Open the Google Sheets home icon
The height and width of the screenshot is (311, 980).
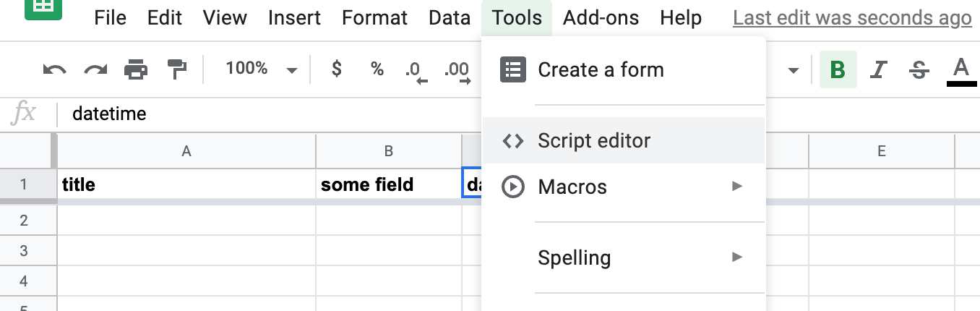pyautogui.click(x=43, y=9)
